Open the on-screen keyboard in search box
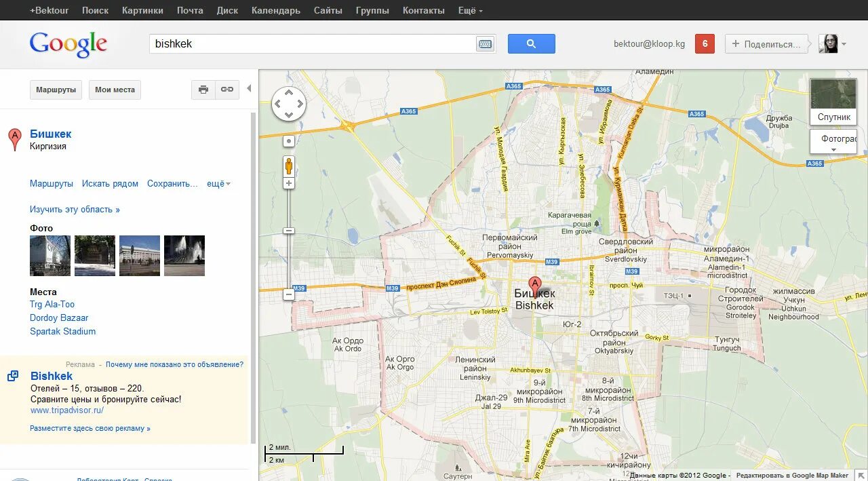 click(485, 44)
